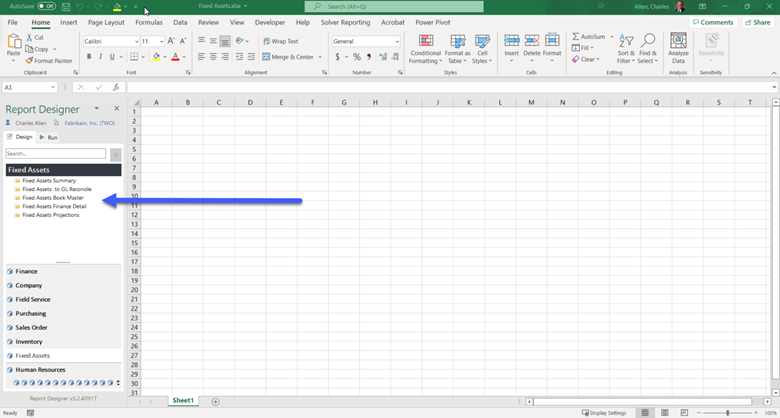Switch to the Run tab
The height and width of the screenshot is (418, 780).
(x=49, y=137)
